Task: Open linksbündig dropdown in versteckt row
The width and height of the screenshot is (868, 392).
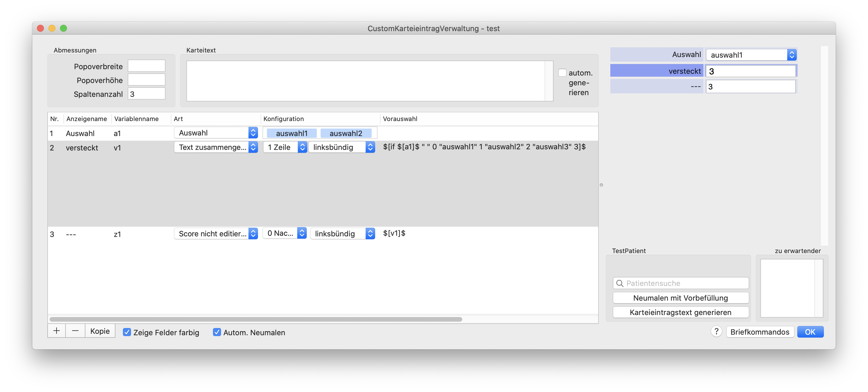Action: [342, 147]
